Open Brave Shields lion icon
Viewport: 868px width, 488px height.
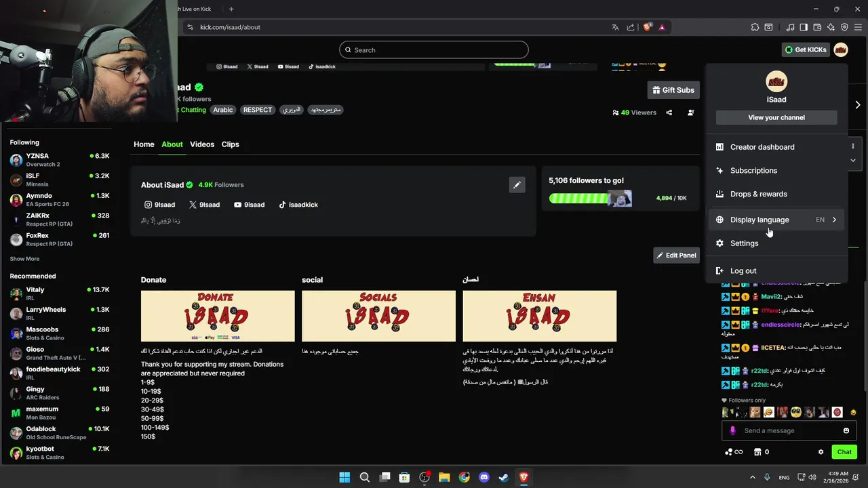(x=648, y=27)
